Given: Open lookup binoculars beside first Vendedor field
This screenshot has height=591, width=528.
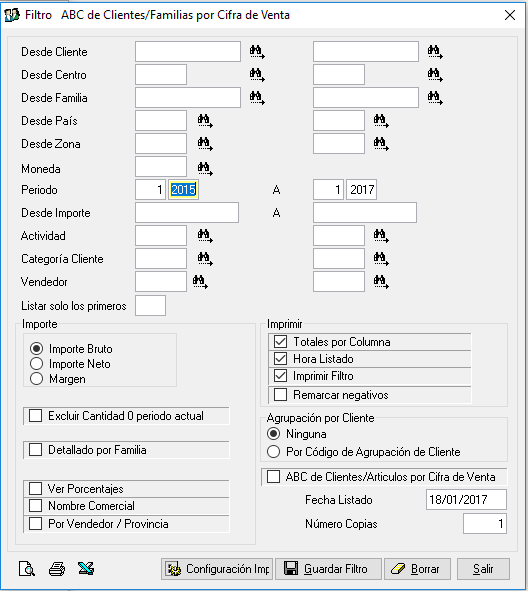Looking at the screenshot, I should click(200, 282).
